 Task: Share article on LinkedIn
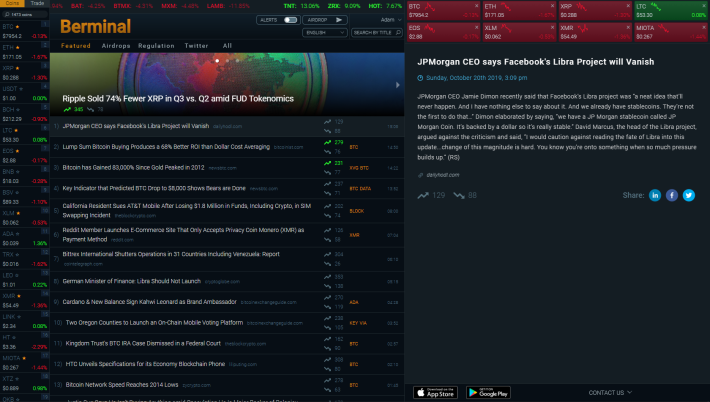(655, 195)
